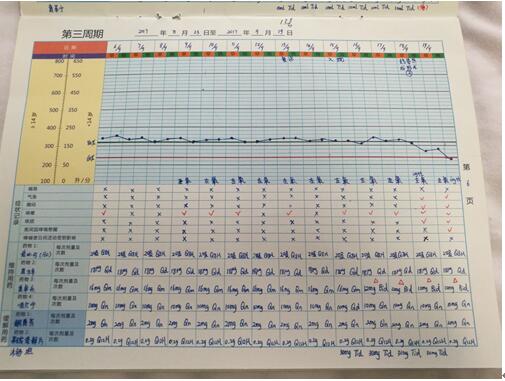Image resolution: width=505 pixels, height=381 pixels.
Task: Click the first red triangle above the 10mg Bid dose
Action: [376, 281]
